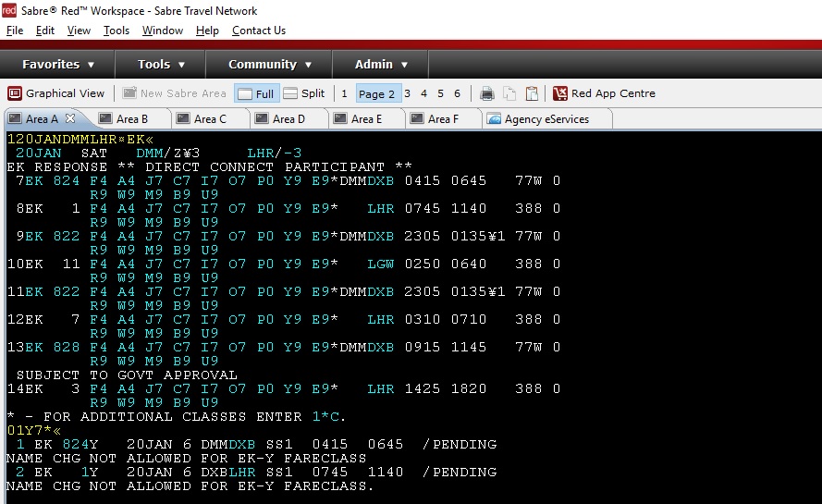The height and width of the screenshot is (504, 822).
Task: Expand the Admin dropdown
Action: (x=381, y=65)
